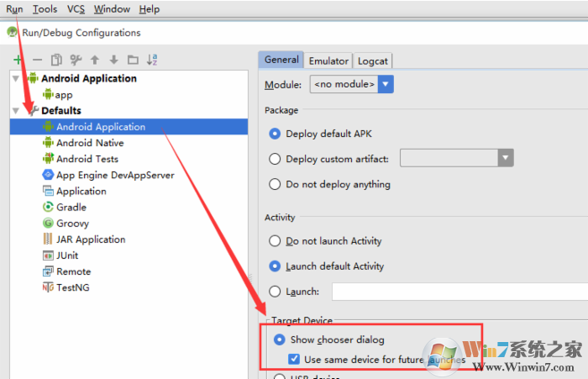Image resolution: width=588 pixels, height=379 pixels.
Task: Click the Android Tests robot icon
Action: pos(48,159)
